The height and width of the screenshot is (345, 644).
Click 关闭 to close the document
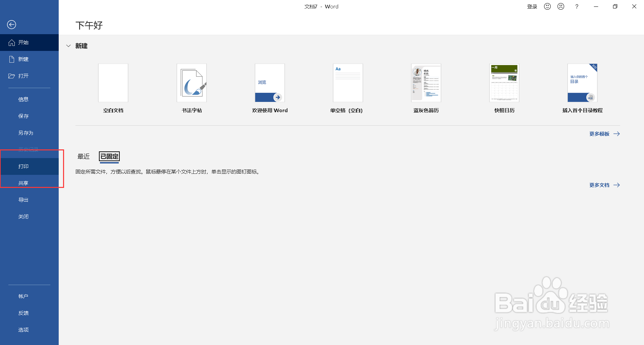pyautogui.click(x=29, y=217)
